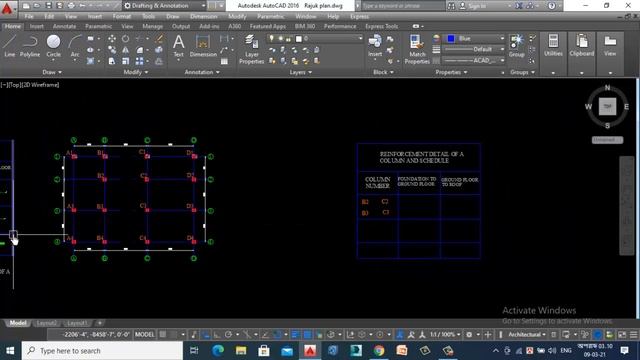
Task: Toggle transparency display in status bar
Action: 307,335
